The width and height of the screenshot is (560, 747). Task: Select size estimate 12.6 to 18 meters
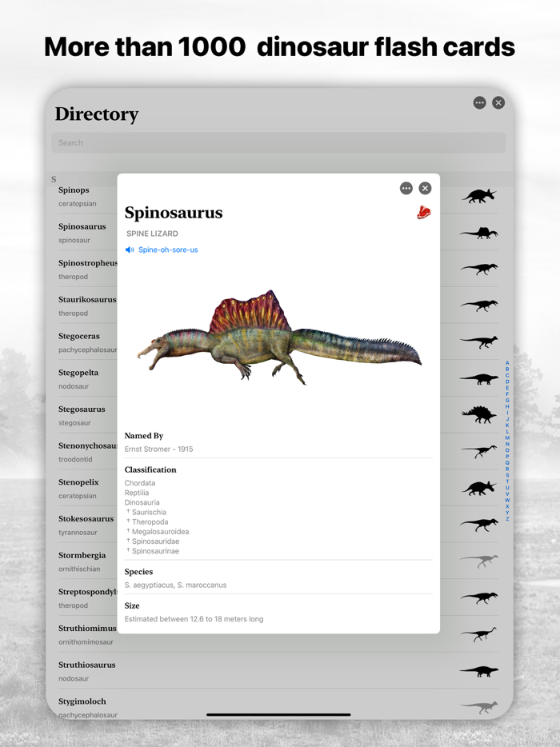pos(194,619)
